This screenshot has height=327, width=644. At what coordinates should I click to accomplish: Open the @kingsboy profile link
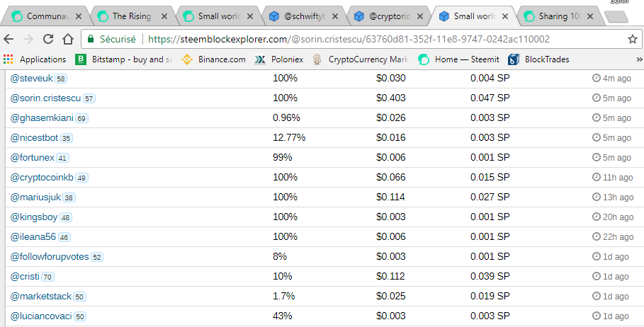pos(34,217)
